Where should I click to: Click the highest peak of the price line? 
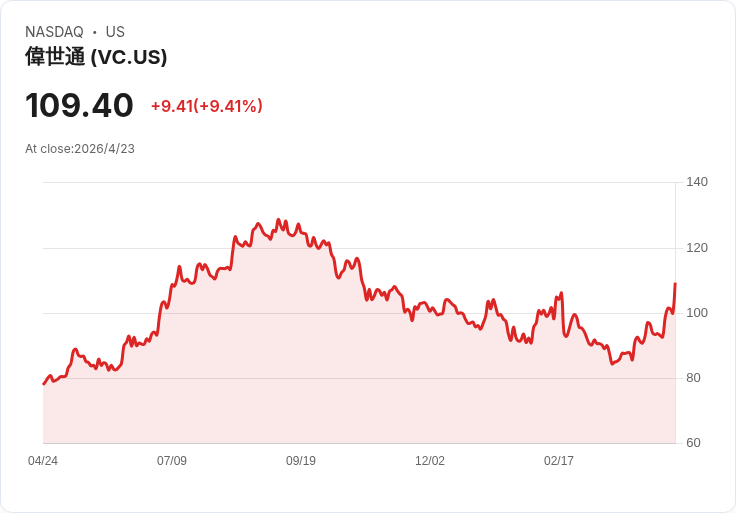(278, 220)
